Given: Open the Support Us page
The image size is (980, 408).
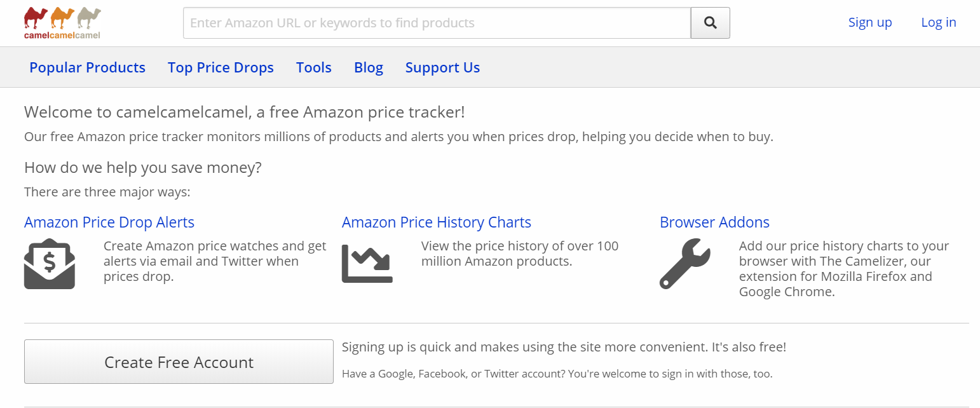Looking at the screenshot, I should click(442, 67).
